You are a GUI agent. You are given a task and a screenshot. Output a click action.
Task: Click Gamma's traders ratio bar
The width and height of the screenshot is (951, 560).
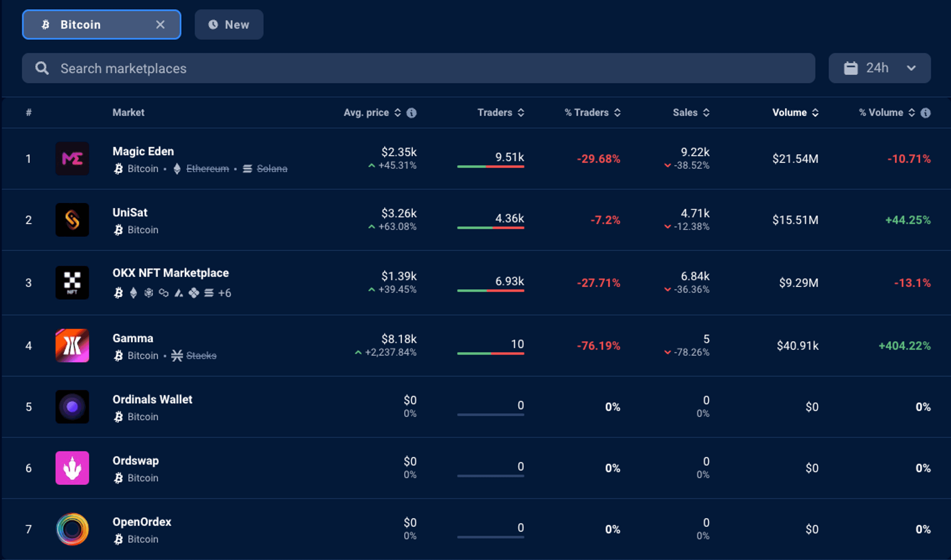pyautogui.click(x=491, y=353)
